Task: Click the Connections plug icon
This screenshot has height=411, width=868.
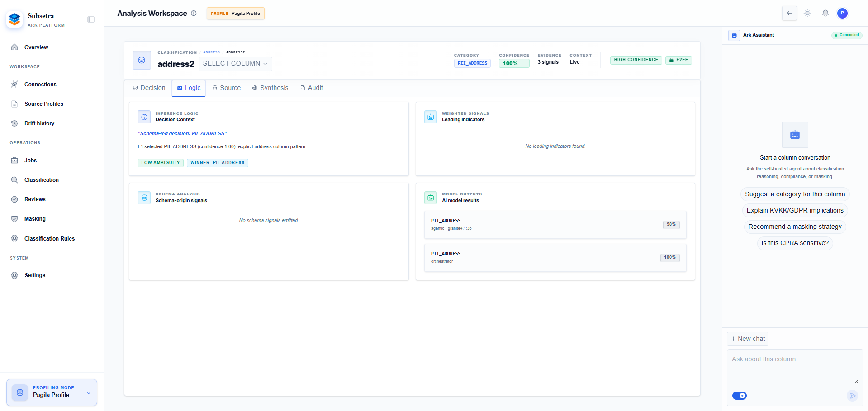Action: tap(14, 84)
